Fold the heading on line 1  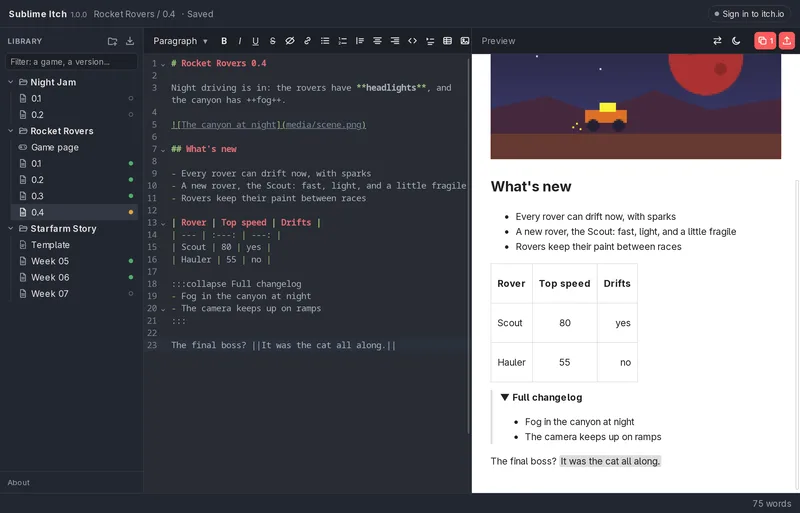(x=163, y=64)
